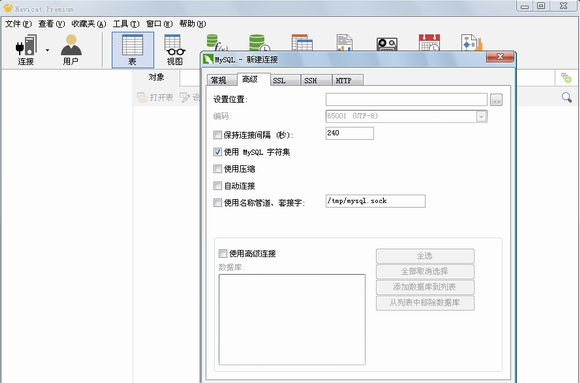Click the 添加数据库到列表 button

pos(425,287)
